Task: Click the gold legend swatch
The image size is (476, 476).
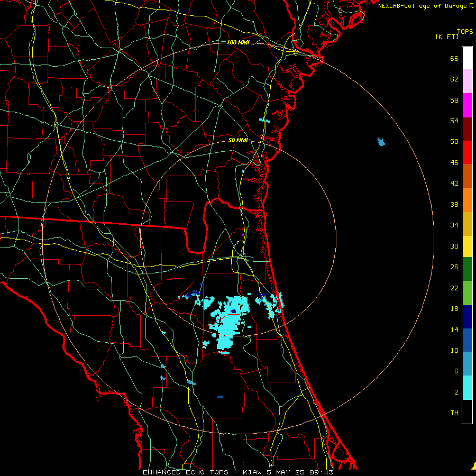Action: (467, 224)
